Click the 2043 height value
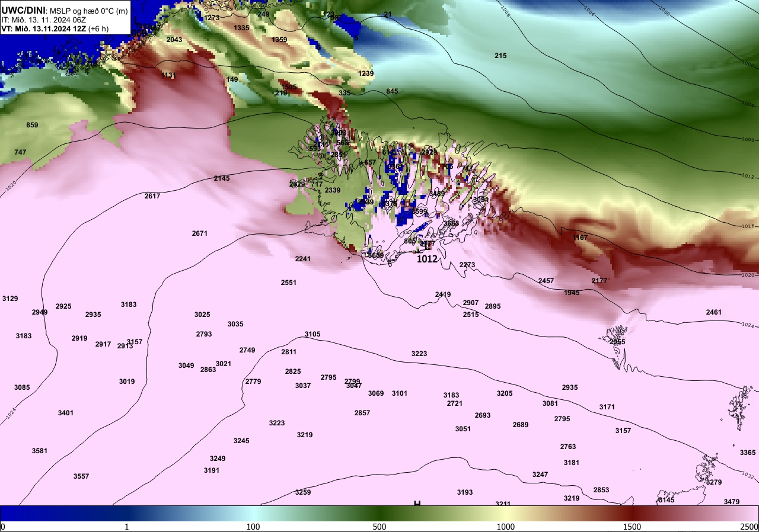The width and height of the screenshot is (759, 532). 174,40
